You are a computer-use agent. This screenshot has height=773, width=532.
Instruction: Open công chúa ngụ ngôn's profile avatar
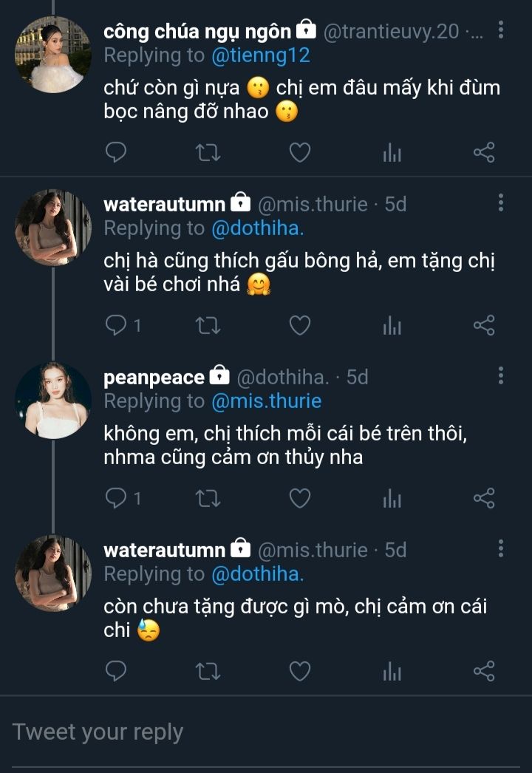pos(53,54)
